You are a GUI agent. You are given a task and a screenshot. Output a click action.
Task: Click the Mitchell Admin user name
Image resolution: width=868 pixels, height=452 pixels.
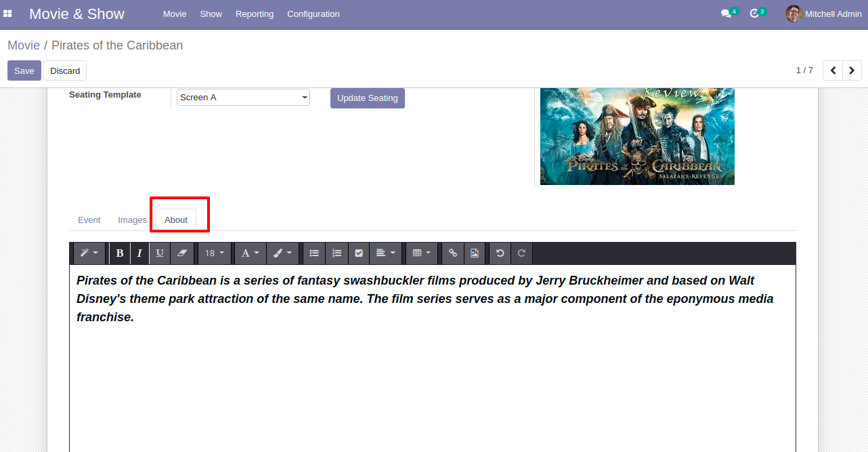coord(833,14)
